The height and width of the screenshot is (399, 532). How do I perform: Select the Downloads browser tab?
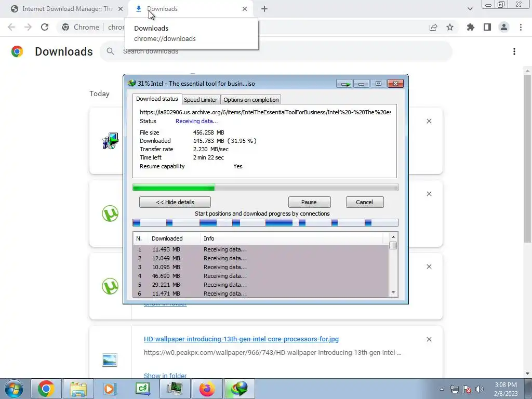[x=190, y=9]
